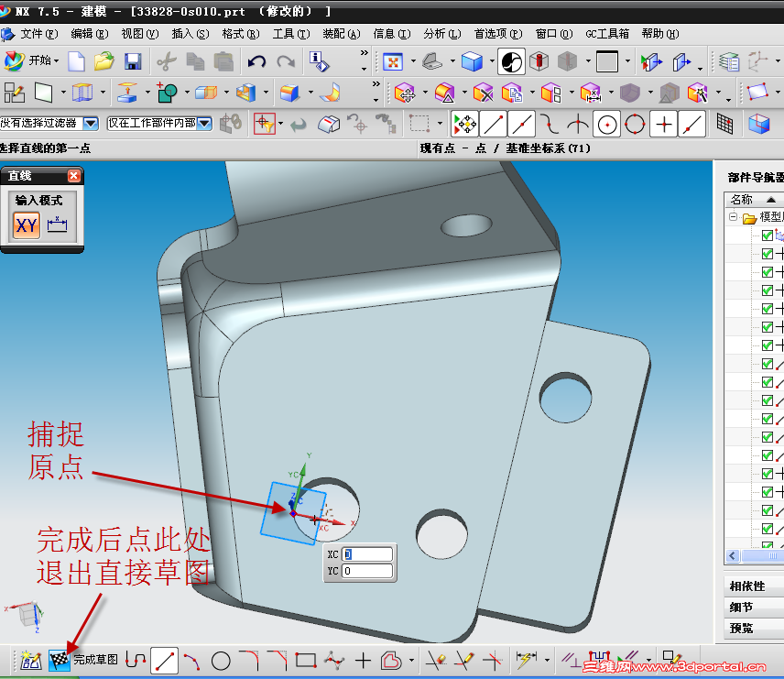Open the work part scope dropdown

[x=204, y=123]
